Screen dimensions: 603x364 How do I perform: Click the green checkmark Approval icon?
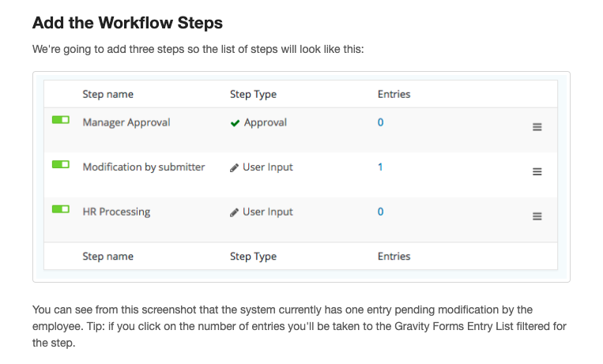point(235,123)
